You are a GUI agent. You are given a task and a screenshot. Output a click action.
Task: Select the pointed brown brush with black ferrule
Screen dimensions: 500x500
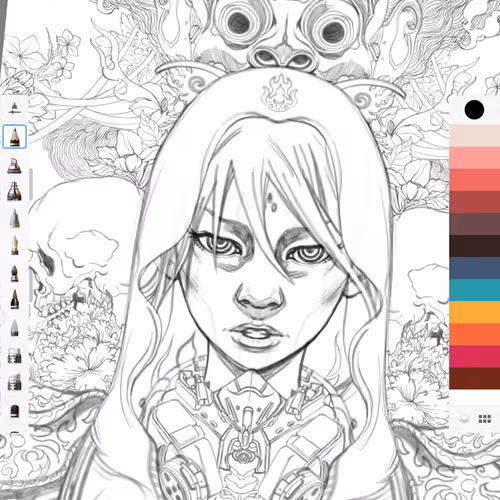(14, 299)
